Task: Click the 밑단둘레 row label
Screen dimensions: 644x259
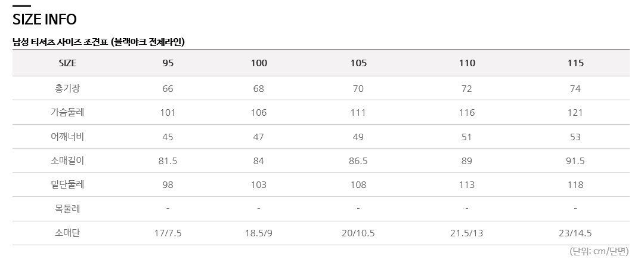Action: click(x=67, y=184)
